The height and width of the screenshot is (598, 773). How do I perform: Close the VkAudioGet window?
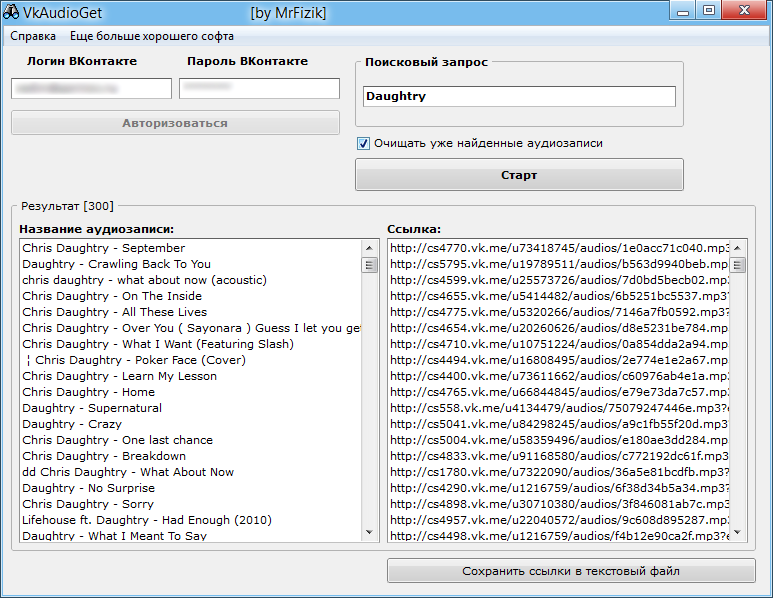pos(745,10)
